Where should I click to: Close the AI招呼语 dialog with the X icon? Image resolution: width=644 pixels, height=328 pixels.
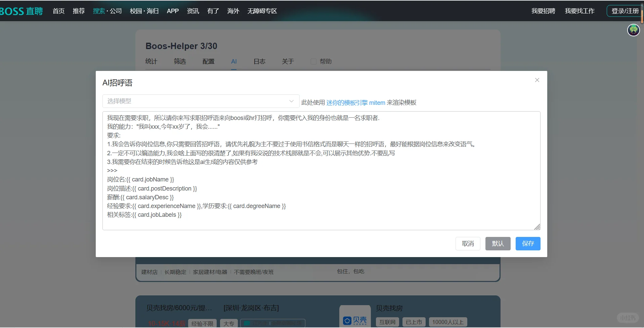[x=536, y=80]
